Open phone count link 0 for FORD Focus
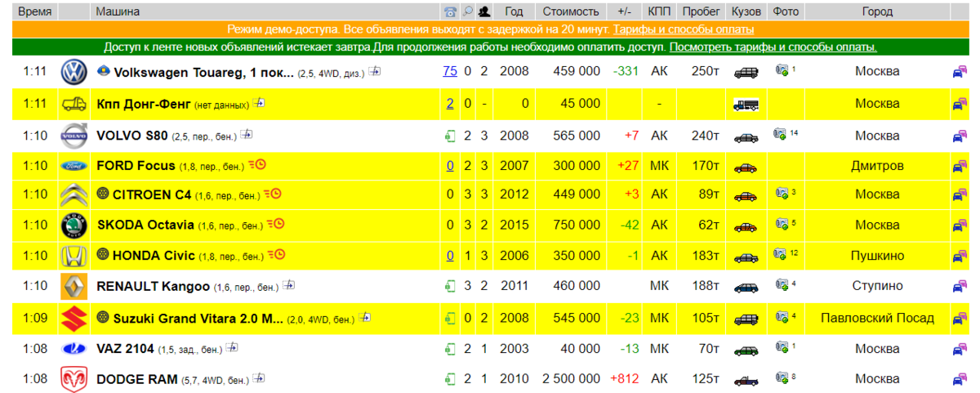 450,165
